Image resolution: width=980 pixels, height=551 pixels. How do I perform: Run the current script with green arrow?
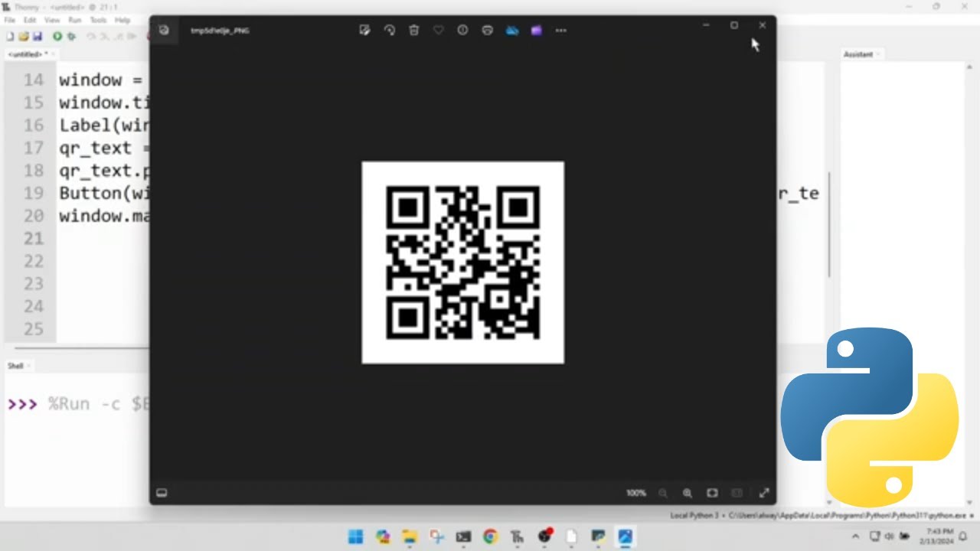pyautogui.click(x=57, y=36)
